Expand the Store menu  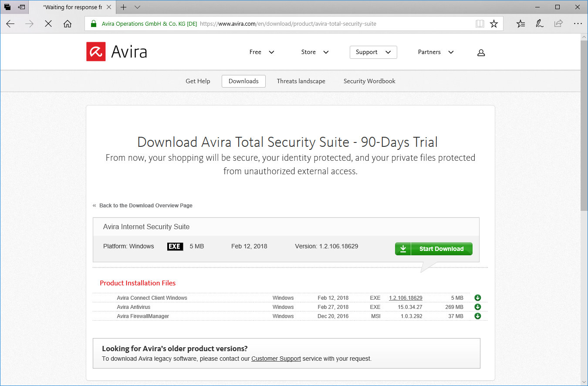click(315, 52)
